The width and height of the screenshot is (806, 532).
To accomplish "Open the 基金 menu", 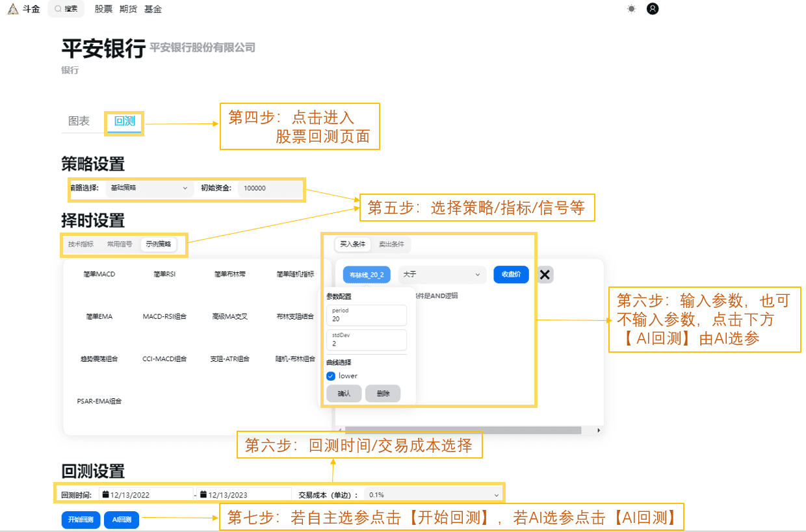I will (153, 9).
